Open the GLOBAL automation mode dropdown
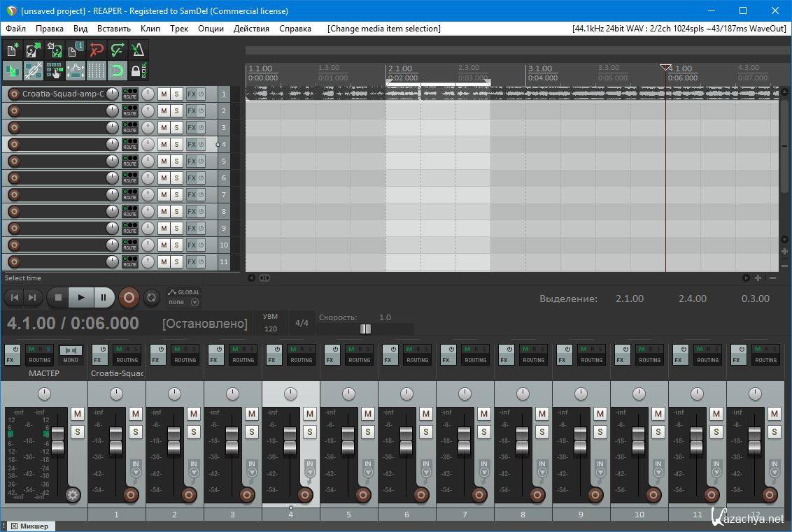Screen dimensions: 792x532 (185, 297)
